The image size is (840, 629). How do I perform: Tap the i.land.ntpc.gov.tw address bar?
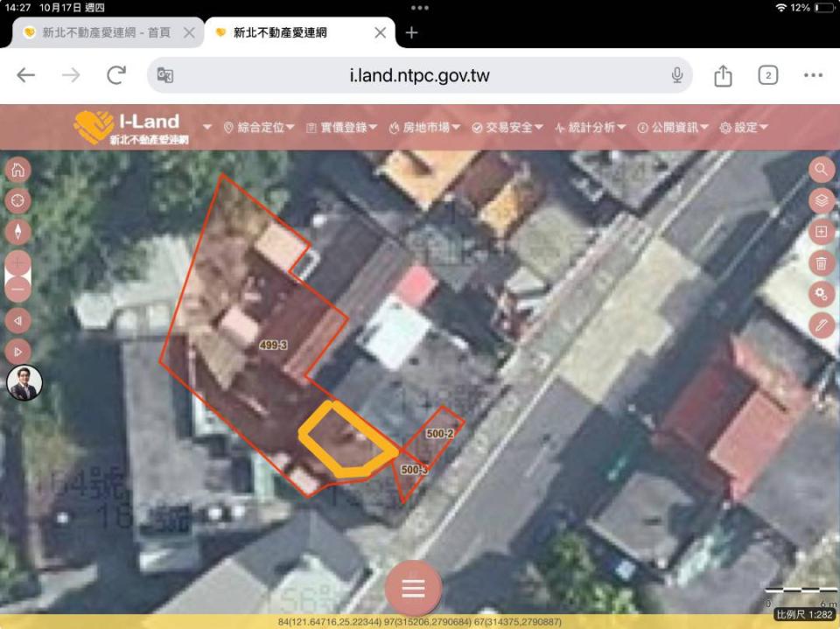(419, 75)
